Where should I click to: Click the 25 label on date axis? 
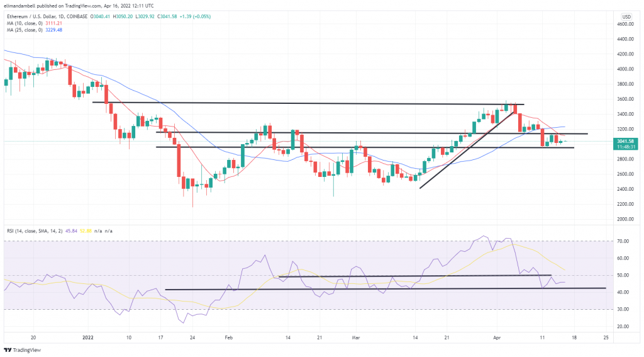606,337
